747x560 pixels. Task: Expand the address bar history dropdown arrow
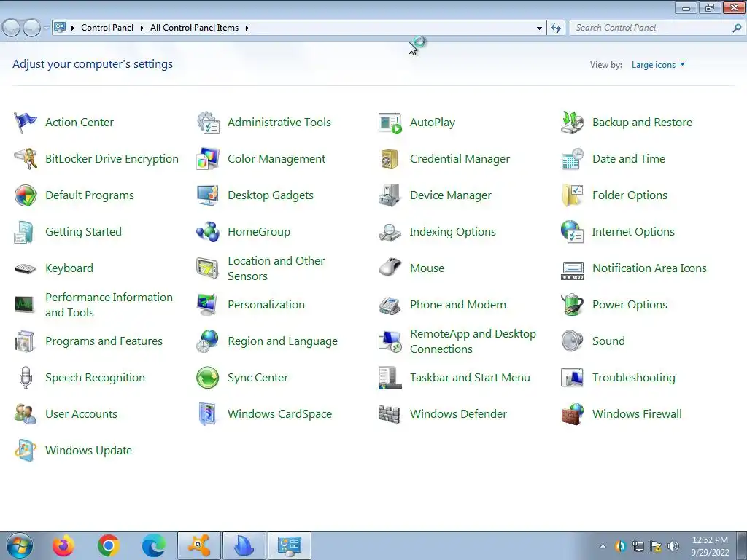click(539, 28)
